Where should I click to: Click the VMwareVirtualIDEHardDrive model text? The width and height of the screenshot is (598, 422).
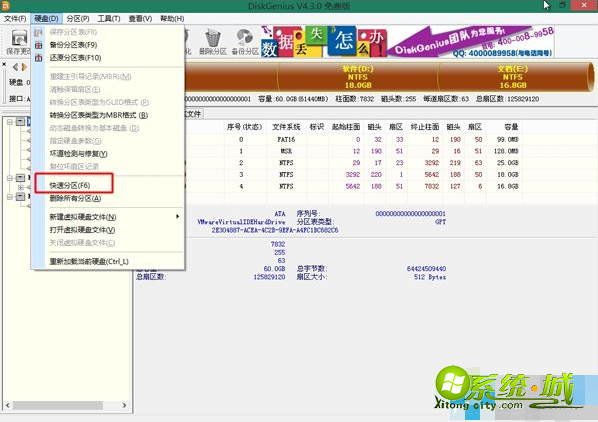[241, 222]
